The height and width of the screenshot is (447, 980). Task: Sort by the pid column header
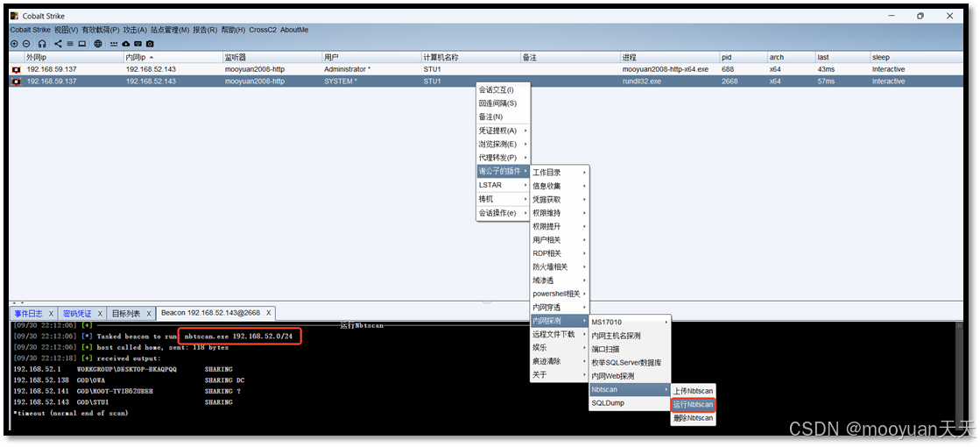(x=744, y=57)
